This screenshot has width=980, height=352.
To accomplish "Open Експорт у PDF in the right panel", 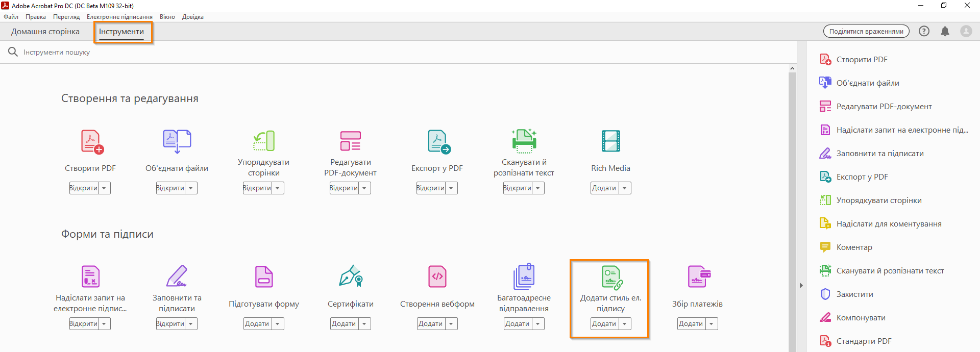I will 853,177.
